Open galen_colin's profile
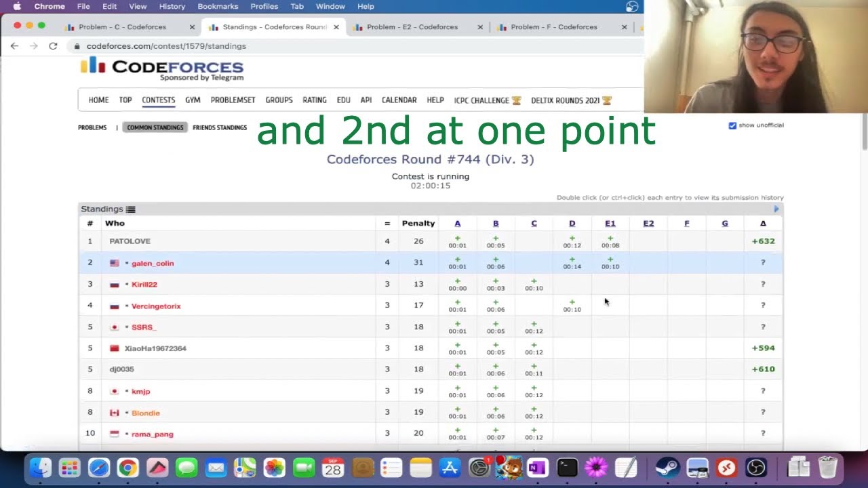 [x=153, y=263]
